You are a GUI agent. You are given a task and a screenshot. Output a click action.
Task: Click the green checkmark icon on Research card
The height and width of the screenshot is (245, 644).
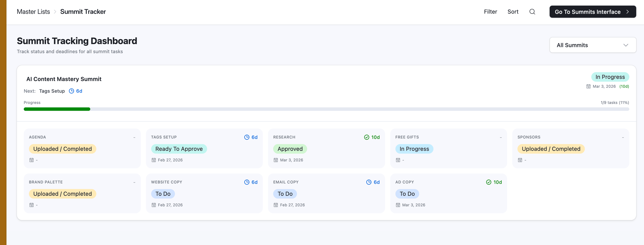coord(367,137)
